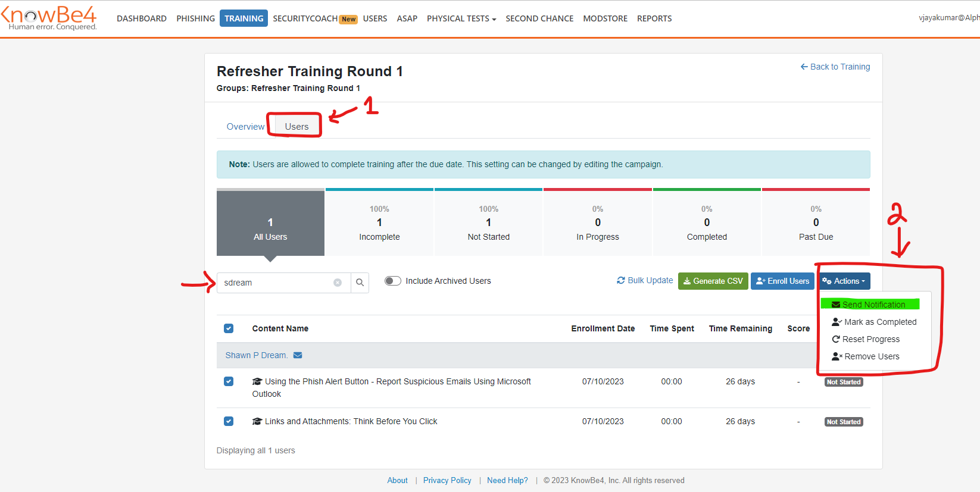Open ModStore in top navigation
This screenshot has height=492, width=980.
pyautogui.click(x=605, y=18)
